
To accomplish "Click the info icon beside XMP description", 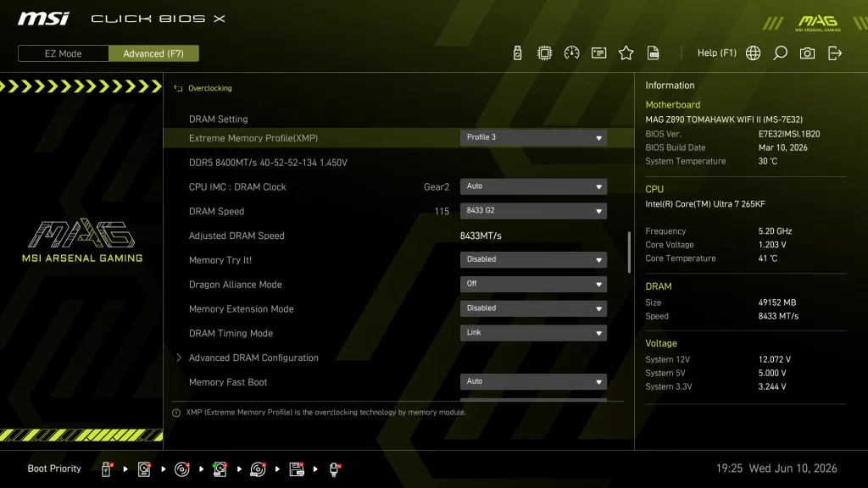I will (176, 413).
